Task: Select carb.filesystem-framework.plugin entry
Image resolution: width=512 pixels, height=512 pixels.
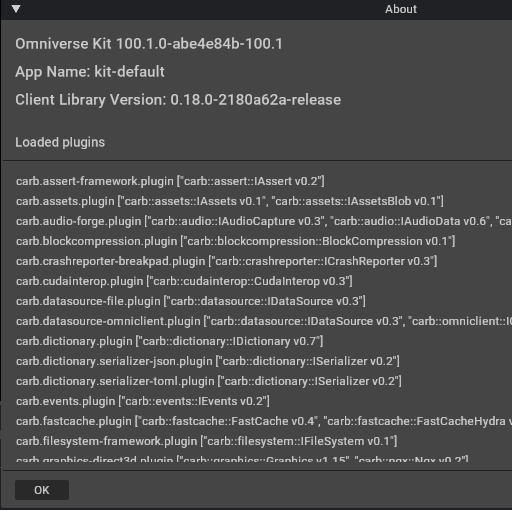Action: pyautogui.click(x=207, y=441)
